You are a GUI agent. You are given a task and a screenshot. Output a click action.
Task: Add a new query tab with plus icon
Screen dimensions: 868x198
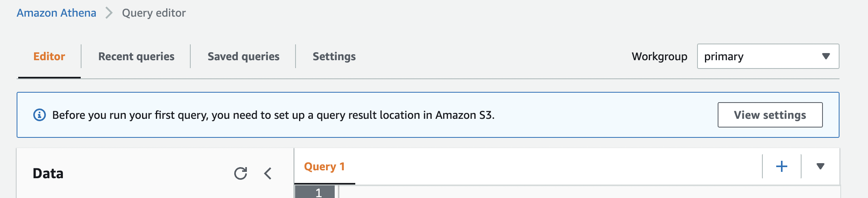click(x=782, y=166)
